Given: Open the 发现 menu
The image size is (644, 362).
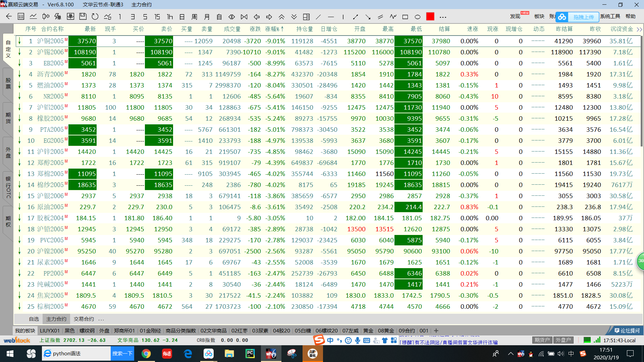Looking at the screenshot, I should point(515,16).
